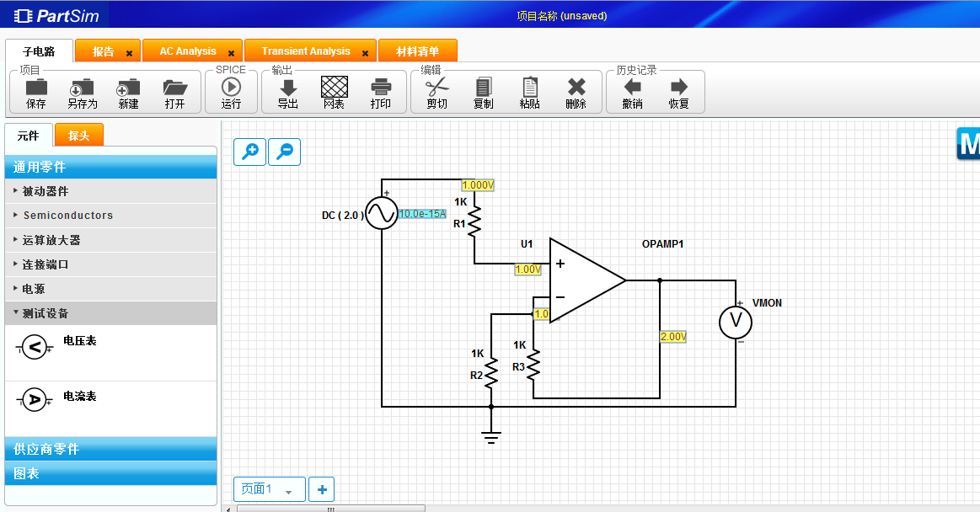Close the 报告 tab

(130, 53)
